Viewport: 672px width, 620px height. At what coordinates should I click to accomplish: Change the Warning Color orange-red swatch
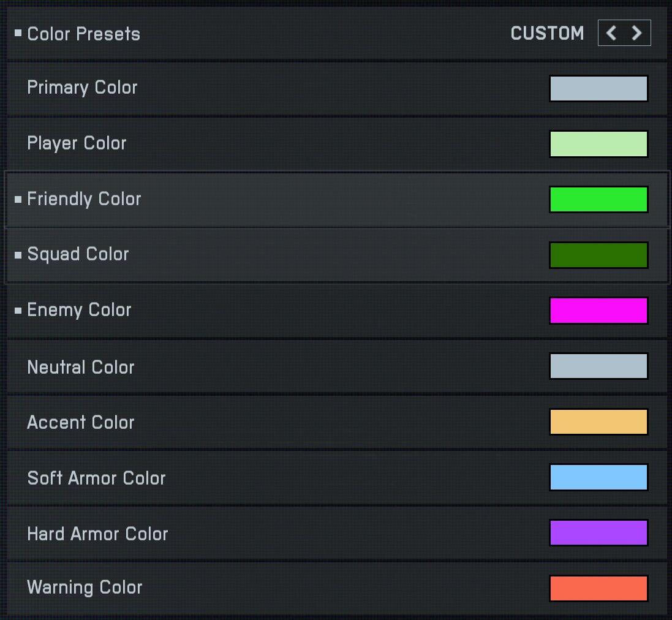(598, 588)
